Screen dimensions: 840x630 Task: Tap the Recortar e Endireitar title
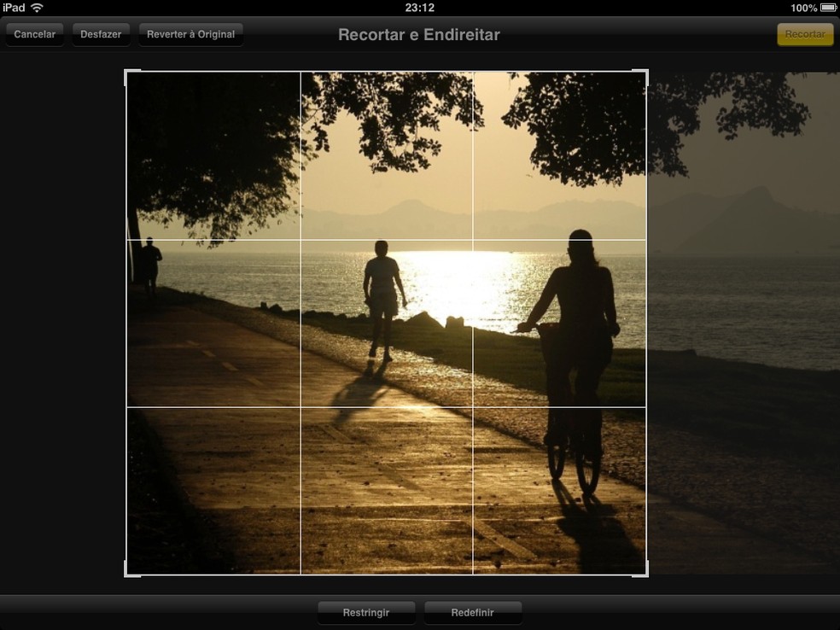coord(417,34)
